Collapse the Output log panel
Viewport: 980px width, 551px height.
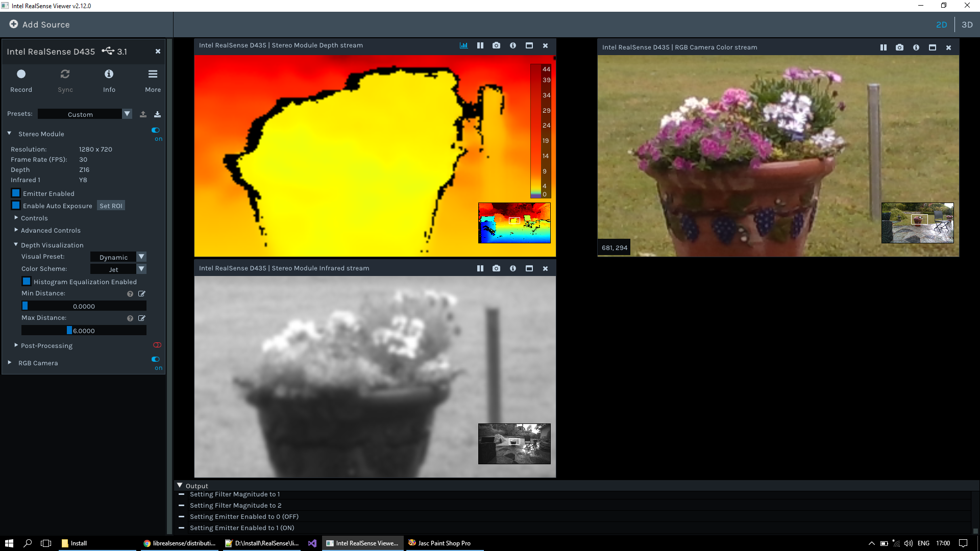pyautogui.click(x=180, y=486)
